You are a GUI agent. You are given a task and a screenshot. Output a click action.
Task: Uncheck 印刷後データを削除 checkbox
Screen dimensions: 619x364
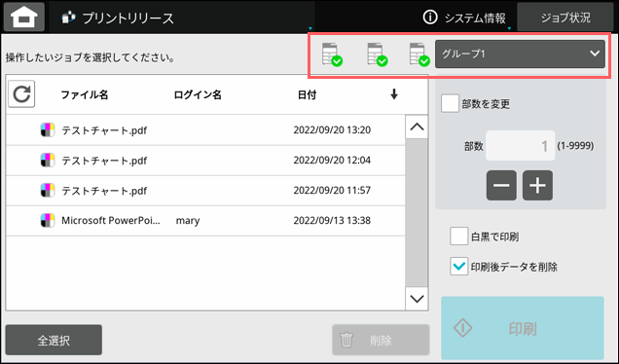coord(458,266)
